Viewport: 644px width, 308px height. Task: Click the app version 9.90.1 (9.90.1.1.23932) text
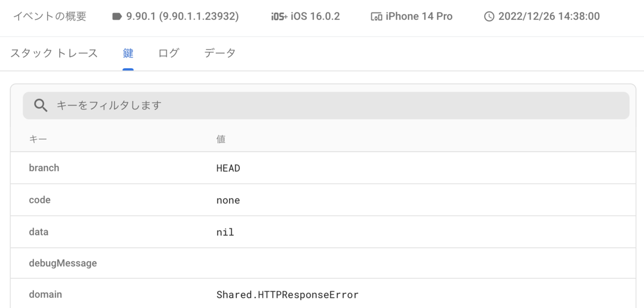pyautogui.click(x=182, y=17)
